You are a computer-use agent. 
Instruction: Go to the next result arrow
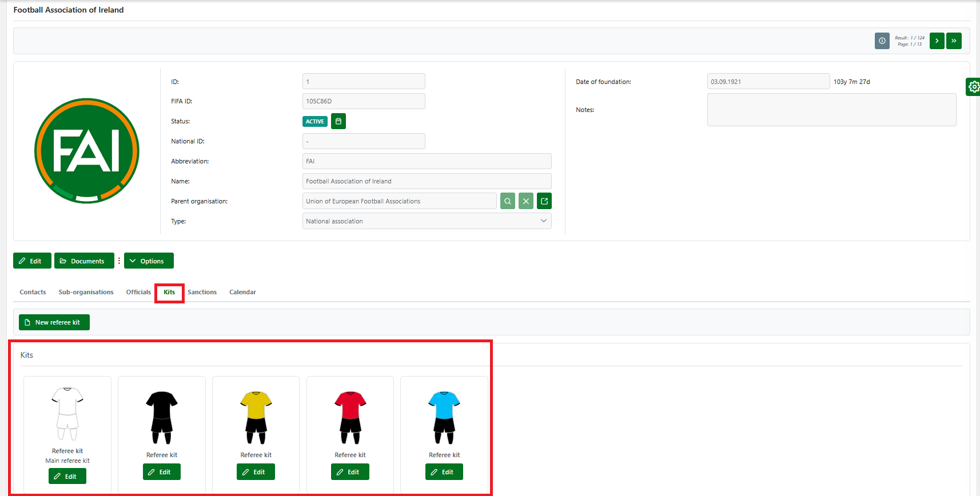937,41
